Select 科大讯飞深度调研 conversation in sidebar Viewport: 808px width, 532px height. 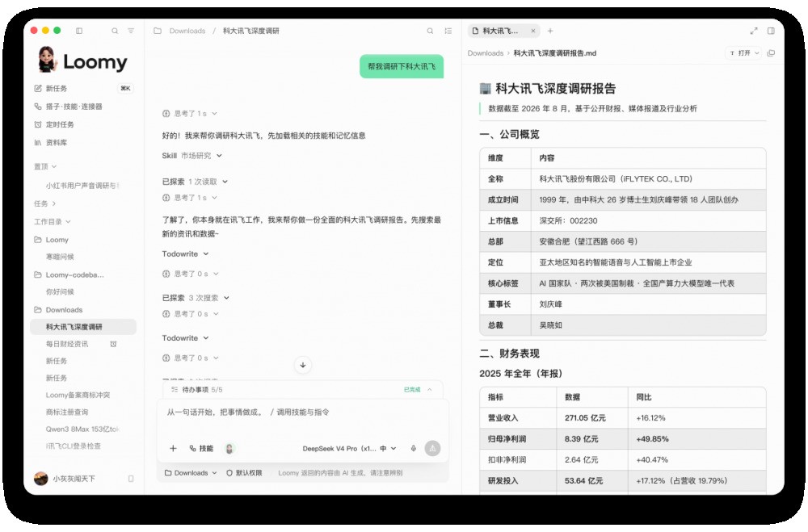[x=83, y=326]
